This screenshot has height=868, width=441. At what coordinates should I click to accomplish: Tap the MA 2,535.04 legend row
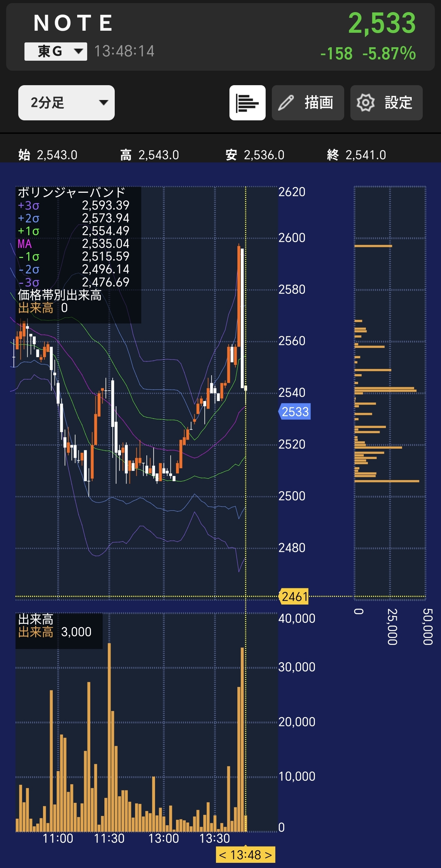[73, 244]
